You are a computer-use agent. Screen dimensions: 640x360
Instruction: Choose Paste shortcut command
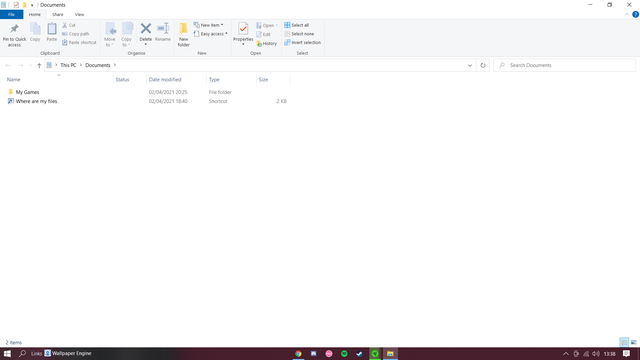pos(79,42)
